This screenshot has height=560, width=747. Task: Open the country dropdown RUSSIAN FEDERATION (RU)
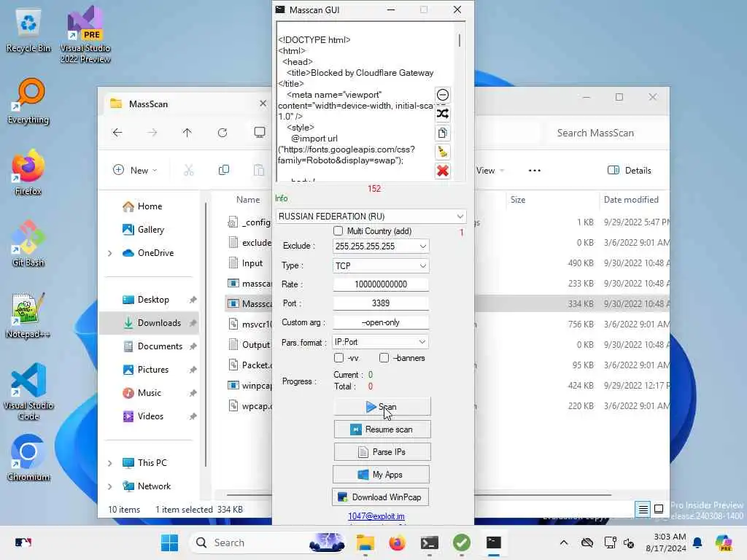pos(371,216)
